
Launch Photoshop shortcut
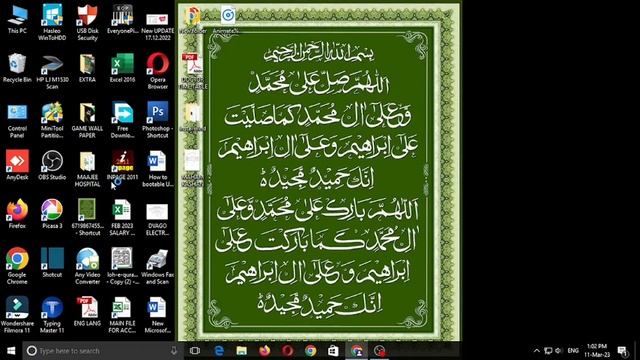(158, 120)
